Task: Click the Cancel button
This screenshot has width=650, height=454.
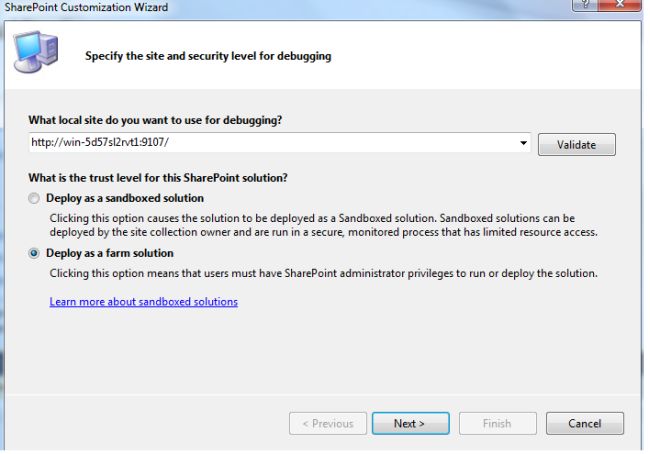Action: point(584,423)
